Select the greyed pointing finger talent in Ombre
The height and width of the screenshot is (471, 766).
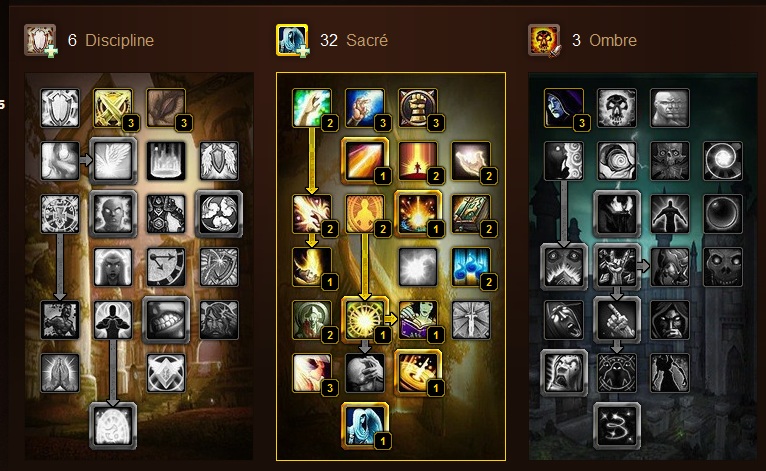tap(617, 320)
